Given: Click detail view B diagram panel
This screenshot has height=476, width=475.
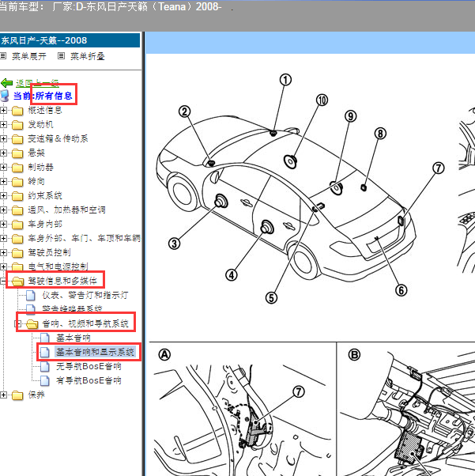Looking at the screenshot, I should [405, 410].
